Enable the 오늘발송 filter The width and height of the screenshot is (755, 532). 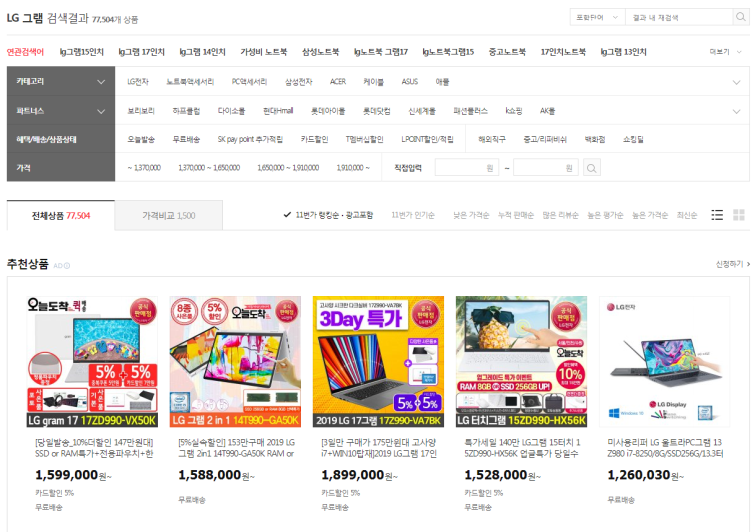pyautogui.click(x=141, y=139)
